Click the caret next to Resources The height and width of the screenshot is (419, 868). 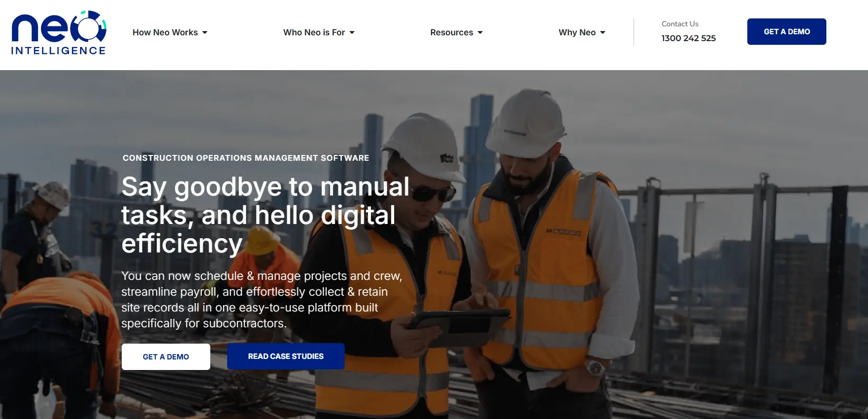[x=480, y=33]
